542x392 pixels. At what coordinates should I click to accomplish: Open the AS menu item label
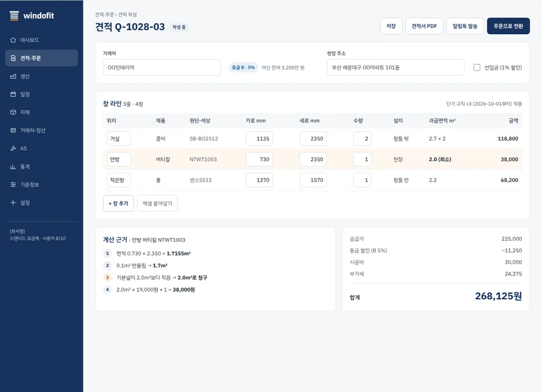(23, 149)
